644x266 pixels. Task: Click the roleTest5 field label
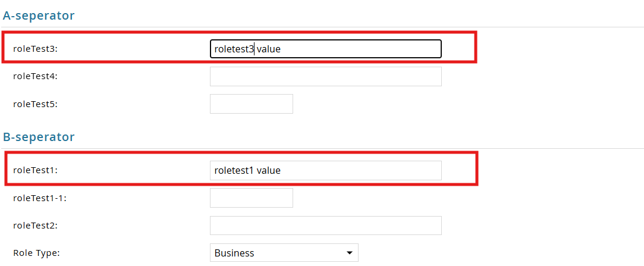(x=35, y=104)
